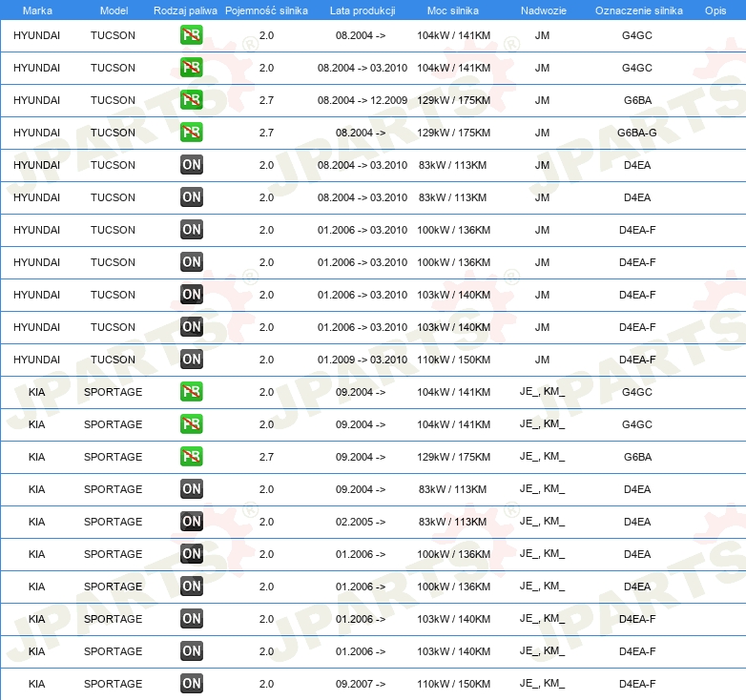Select D4EA-F engine code in the 09.2007 row

[637, 684]
